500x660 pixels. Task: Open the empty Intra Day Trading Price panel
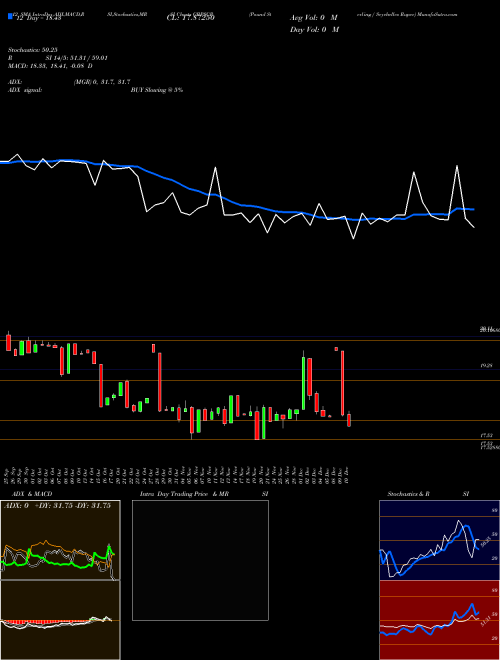(200, 560)
